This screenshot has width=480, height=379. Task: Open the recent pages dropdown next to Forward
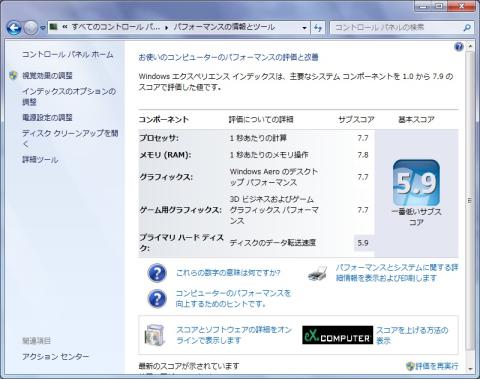click(x=42, y=28)
